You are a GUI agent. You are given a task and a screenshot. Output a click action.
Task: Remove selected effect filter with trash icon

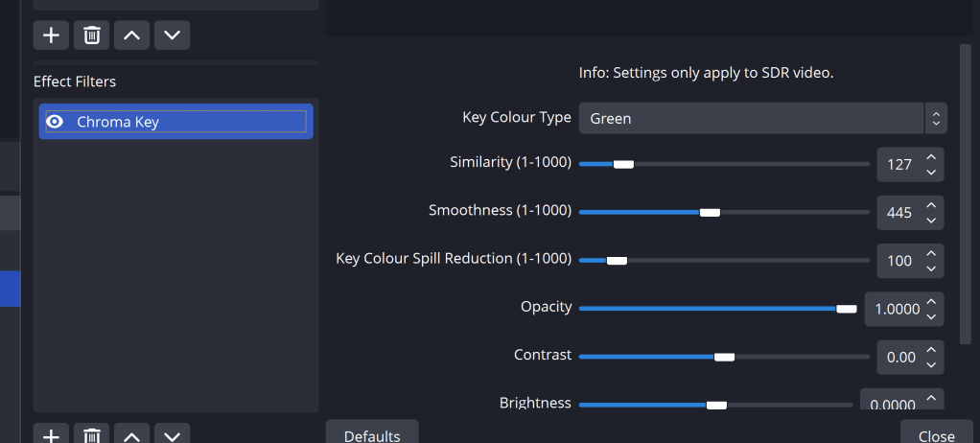91,434
